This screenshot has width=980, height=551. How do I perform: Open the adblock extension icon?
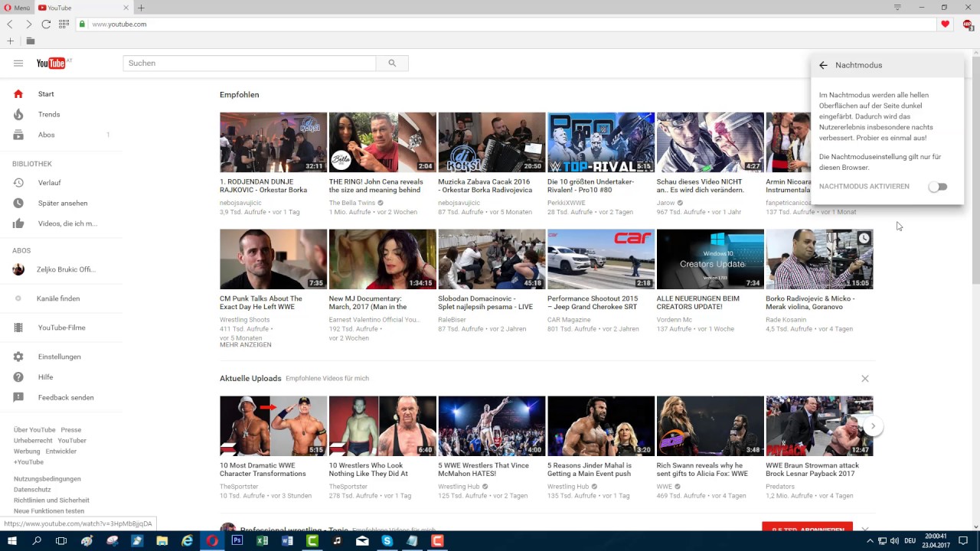click(x=968, y=24)
